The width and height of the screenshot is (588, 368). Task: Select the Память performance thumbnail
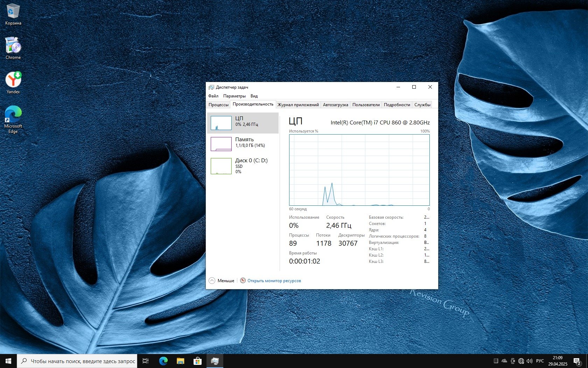point(243,144)
